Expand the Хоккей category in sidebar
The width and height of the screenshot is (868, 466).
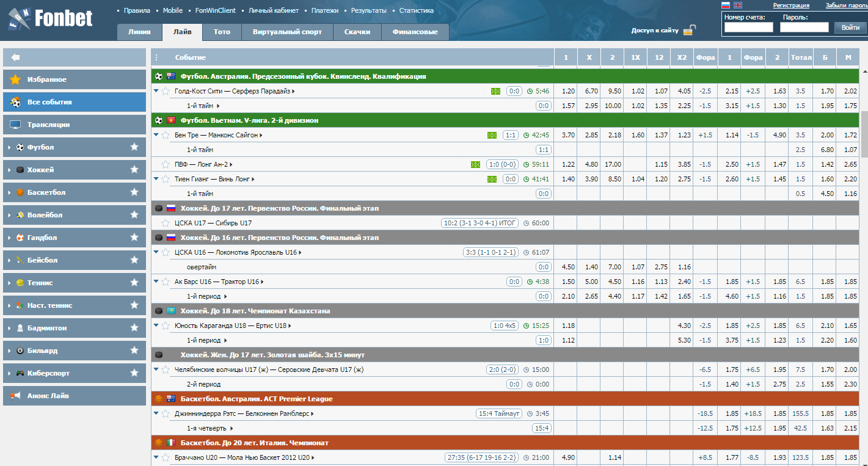click(x=9, y=170)
